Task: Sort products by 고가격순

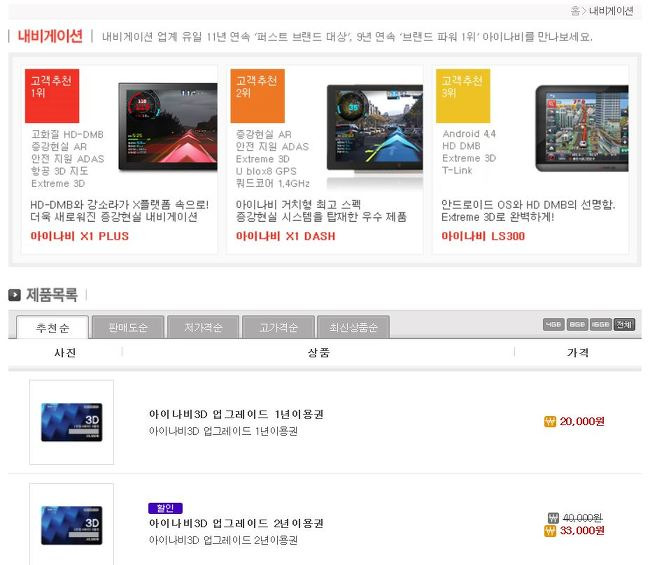Action: (x=278, y=327)
